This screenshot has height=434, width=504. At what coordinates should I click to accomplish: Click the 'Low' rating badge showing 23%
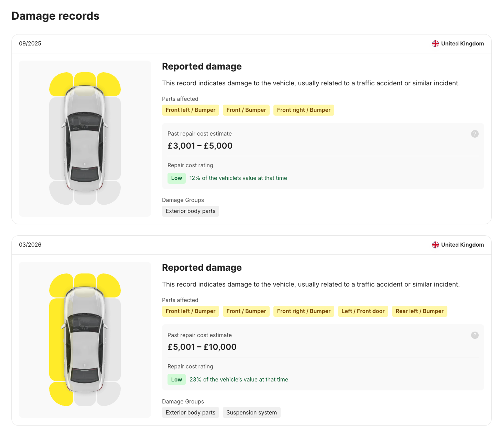point(176,379)
